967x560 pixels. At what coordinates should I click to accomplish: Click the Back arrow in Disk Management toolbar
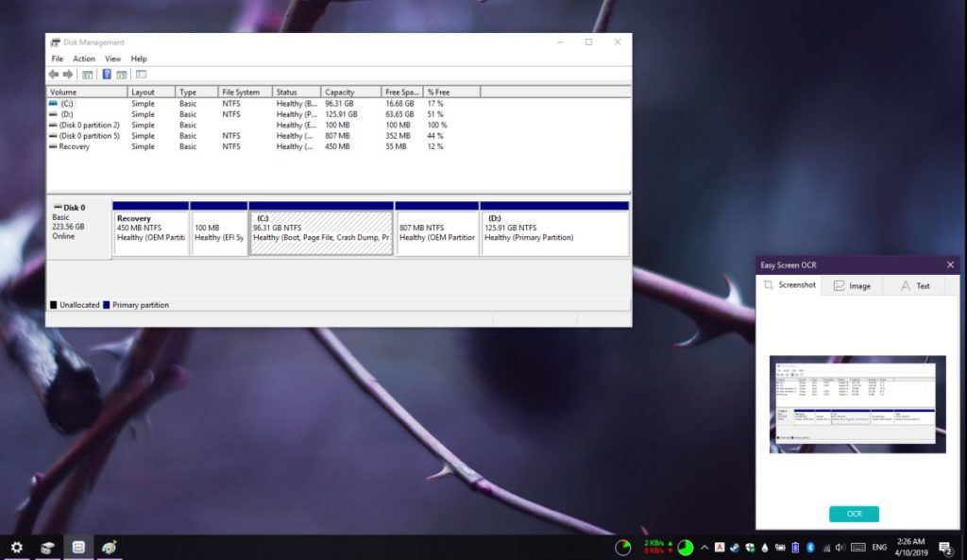click(54, 74)
